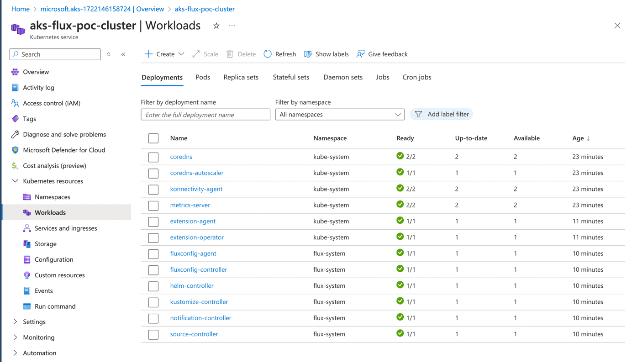Click the Filter by deployment name field

(205, 115)
